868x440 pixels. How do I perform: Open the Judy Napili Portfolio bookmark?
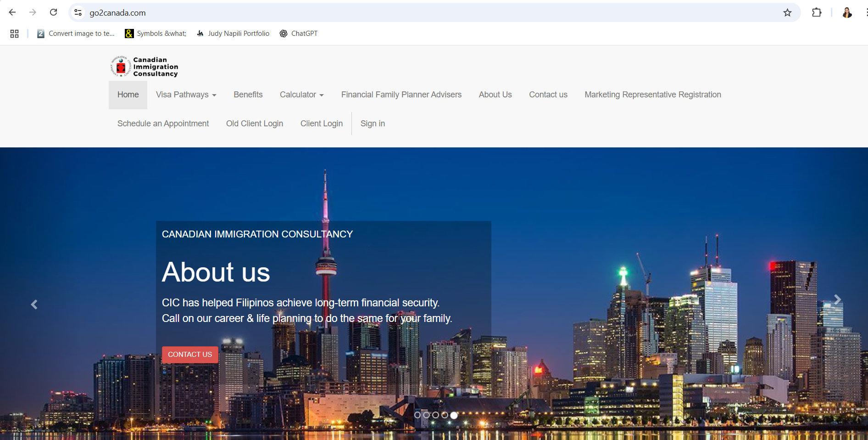click(x=233, y=34)
